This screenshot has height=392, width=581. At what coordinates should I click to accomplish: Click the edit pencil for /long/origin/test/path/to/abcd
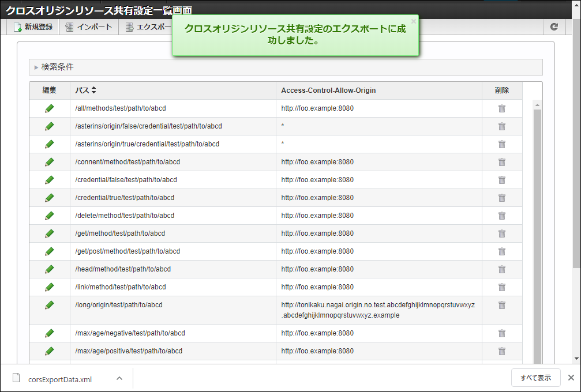[x=49, y=305]
